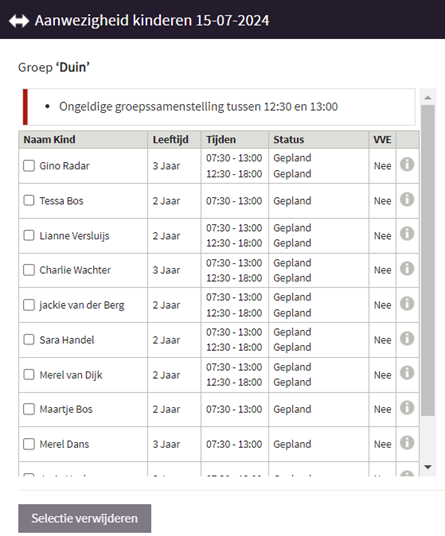Click the Groep 'Duin' heading
The width and height of the screenshot is (445, 536).
(54, 67)
